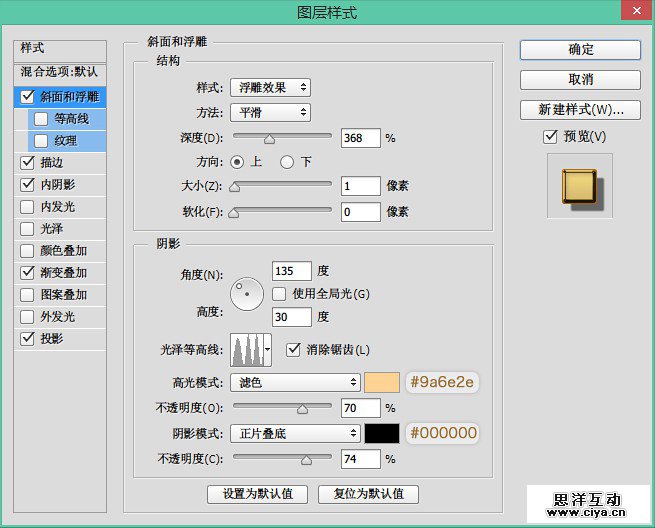Click the 深度 slider handle
Screen dimensions: 655x528
269,138
